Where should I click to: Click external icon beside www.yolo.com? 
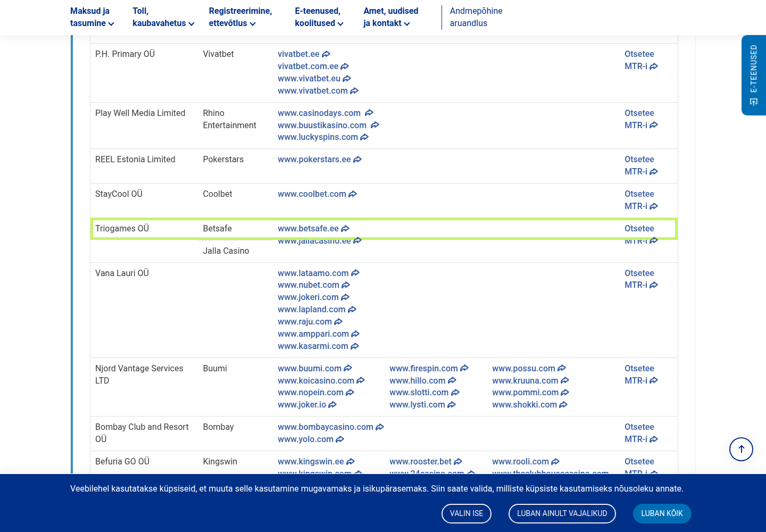[340, 439]
